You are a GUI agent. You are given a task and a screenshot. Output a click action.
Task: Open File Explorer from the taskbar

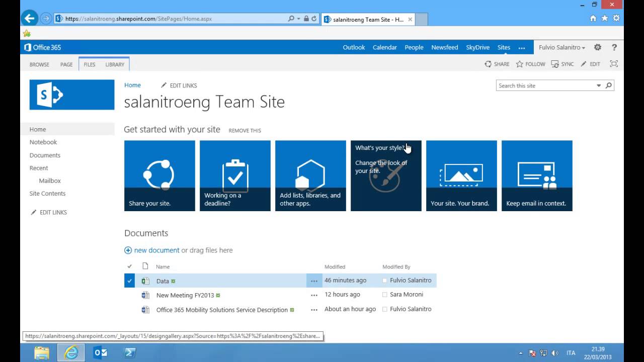[42, 353]
